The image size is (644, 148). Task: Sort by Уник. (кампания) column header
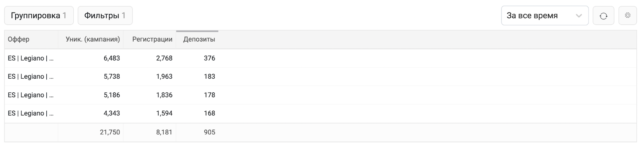(93, 39)
